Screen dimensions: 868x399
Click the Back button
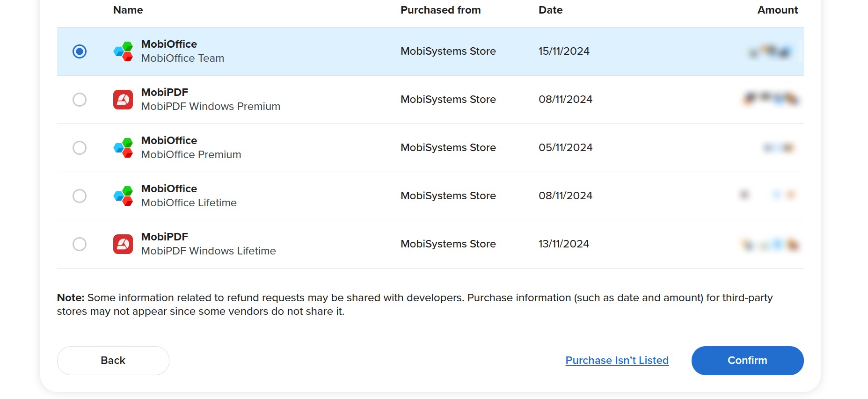pos(113,360)
